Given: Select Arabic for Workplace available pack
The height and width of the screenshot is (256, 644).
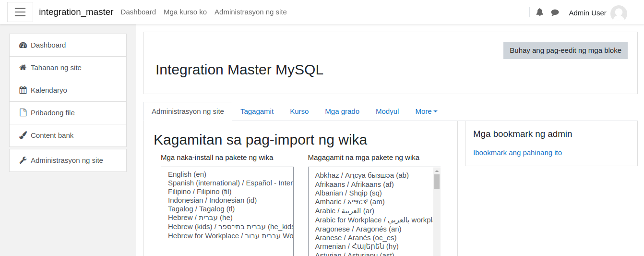Looking at the screenshot, I should (x=371, y=220).
